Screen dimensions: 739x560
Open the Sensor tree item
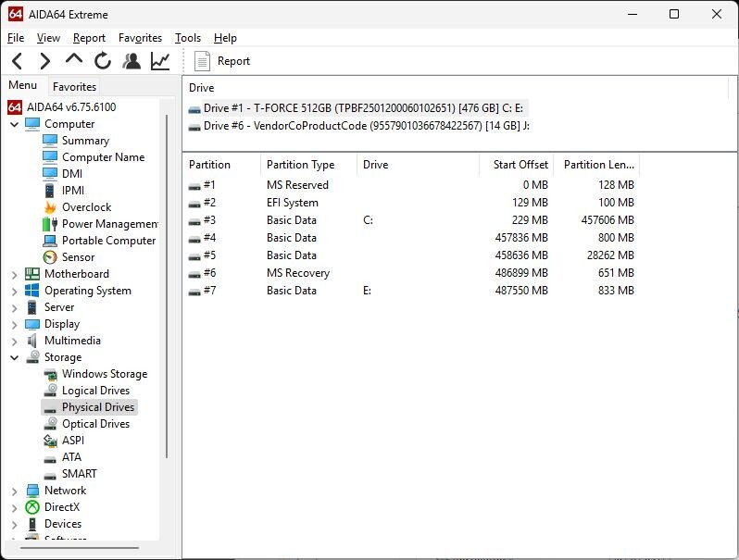(78, 257)
